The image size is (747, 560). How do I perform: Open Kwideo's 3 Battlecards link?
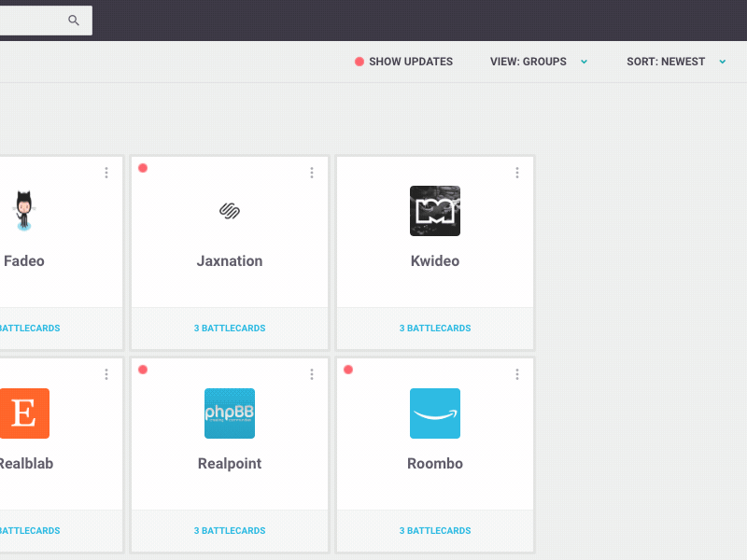tap(435, 329)
